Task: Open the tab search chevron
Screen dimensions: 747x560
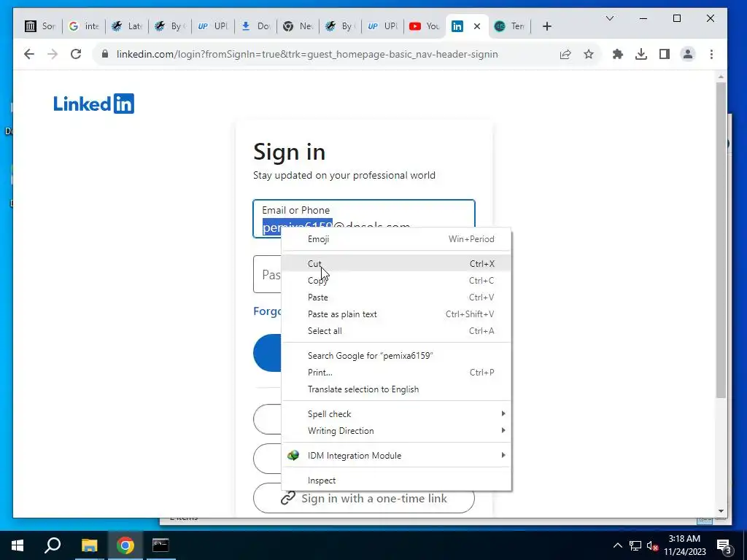Action: pos(610,18)
